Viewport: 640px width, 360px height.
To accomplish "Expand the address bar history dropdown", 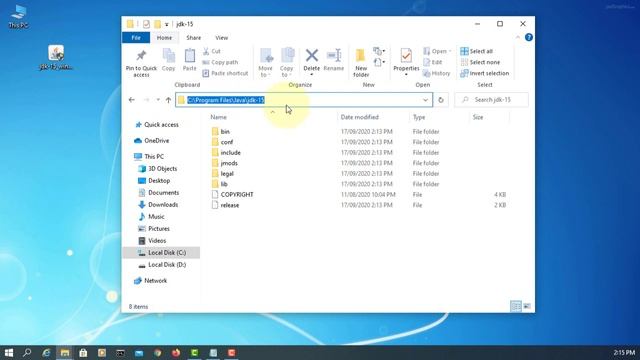I will point(425,100).
